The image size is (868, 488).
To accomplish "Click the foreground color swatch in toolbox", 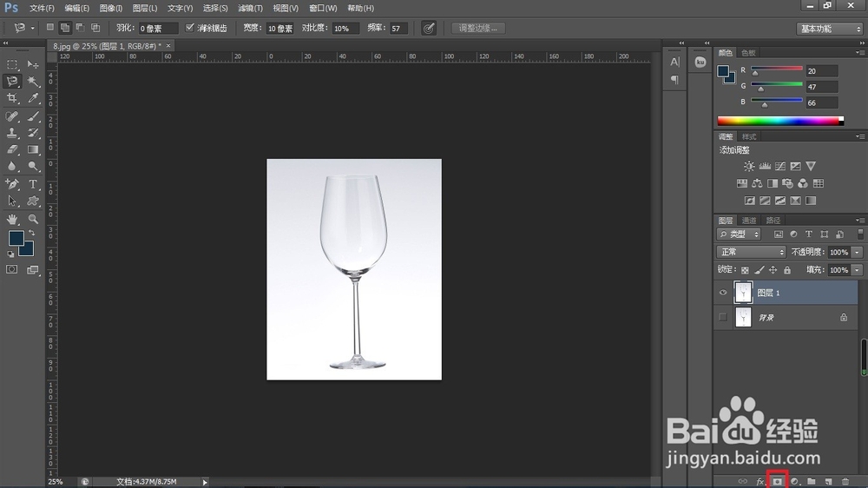I will pos(16,238).
